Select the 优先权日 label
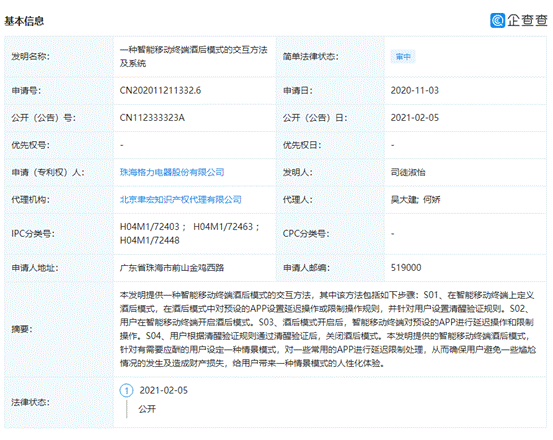Screen dimensions: 553x440 click(x=302, y=145)
